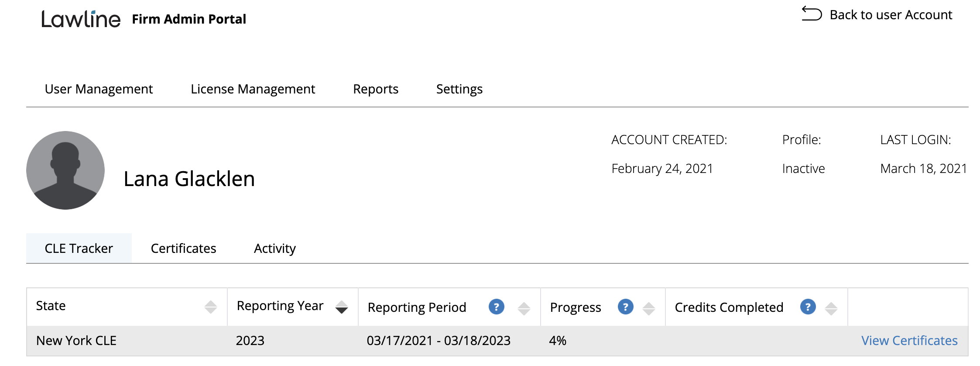Image resolution: width=980 pixels, height=366 pixels.
Task: Click the 4% progress value
Action: 558,341
